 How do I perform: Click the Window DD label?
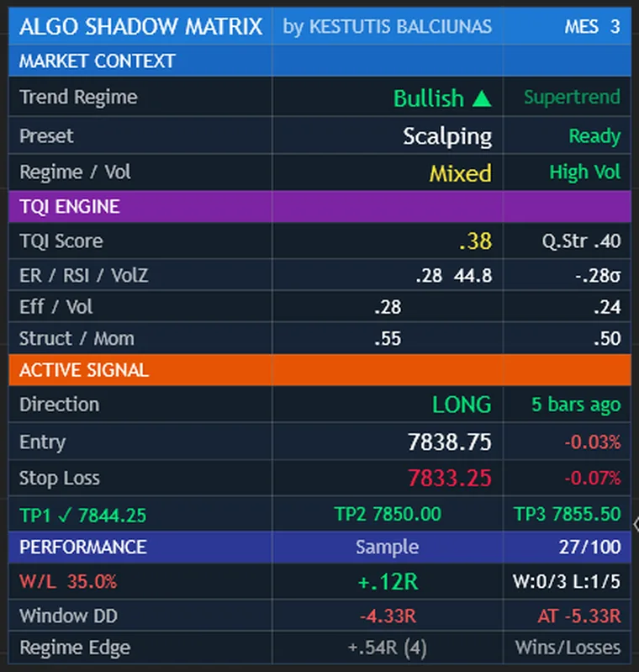tap(68, 616)
